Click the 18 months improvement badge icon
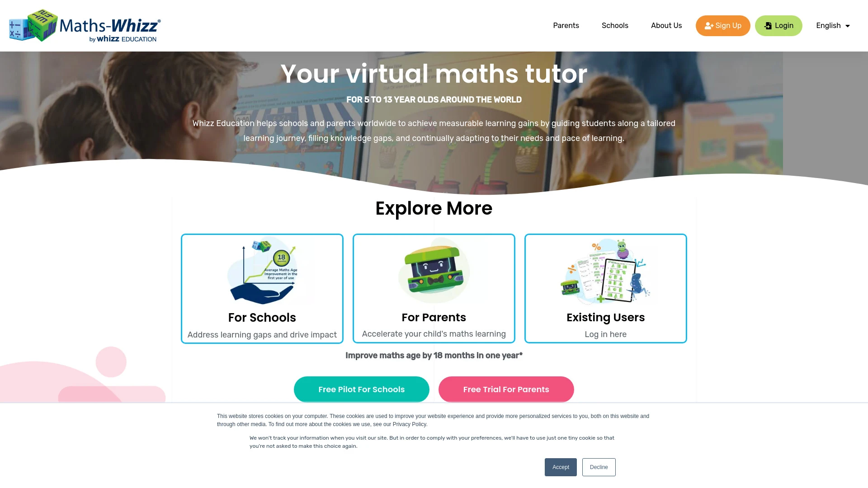The width and height of the screenshot is (868, 488). pos(281,258)
